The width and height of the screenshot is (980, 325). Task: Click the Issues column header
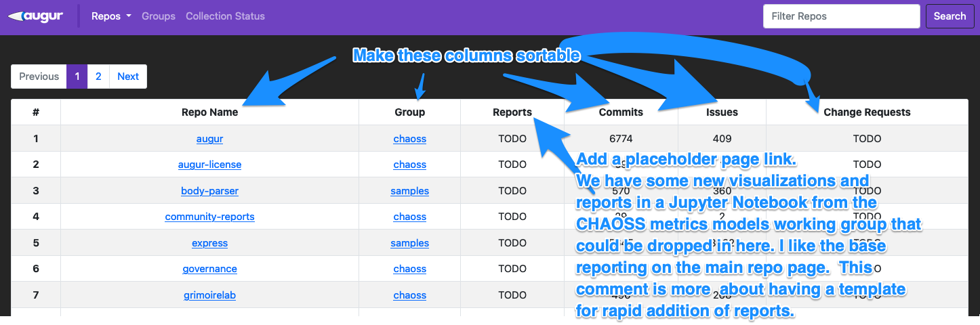point(722,112)
